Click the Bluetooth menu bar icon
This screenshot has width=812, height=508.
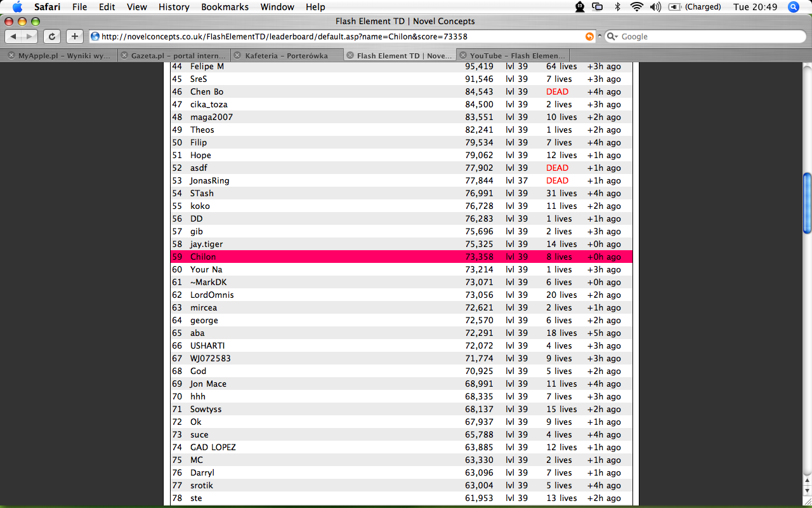(617, 7)
